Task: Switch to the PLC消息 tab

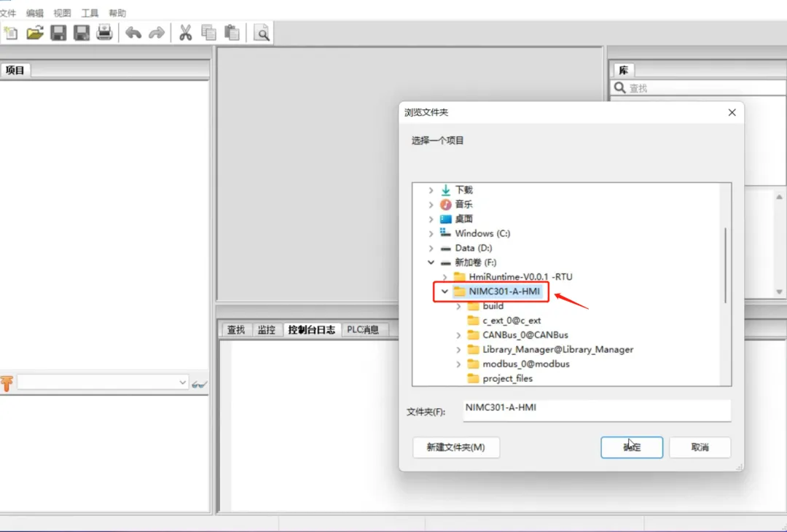Action: [363, 329]
